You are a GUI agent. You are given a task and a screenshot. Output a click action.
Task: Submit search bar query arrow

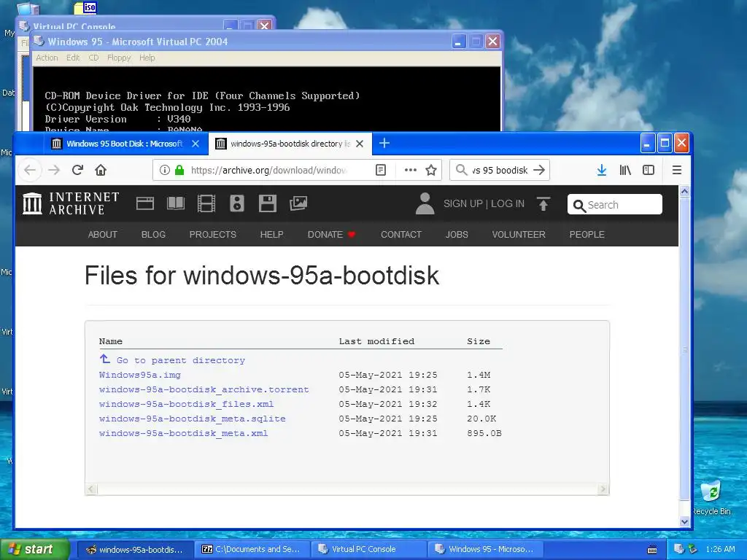tap(539, 170)
